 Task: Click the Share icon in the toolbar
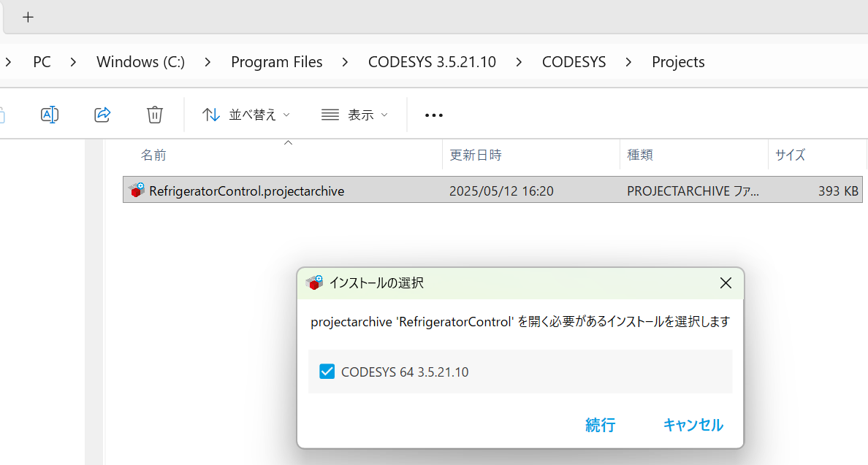coord(102,115)
